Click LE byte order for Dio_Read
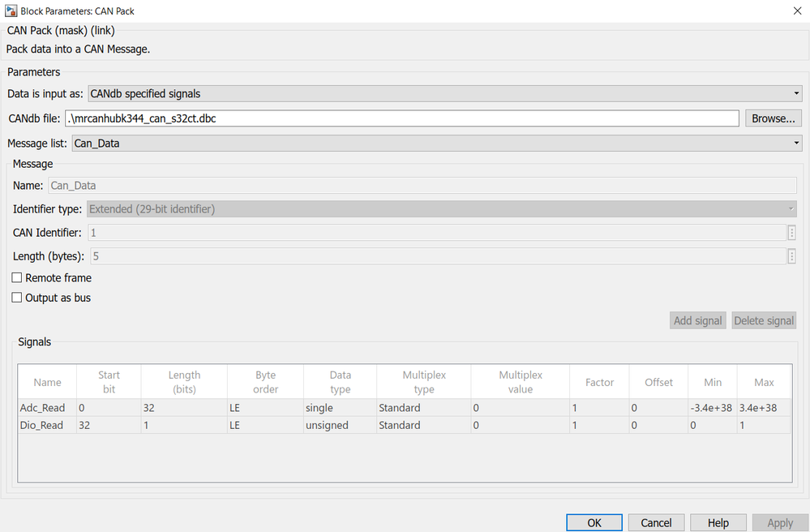Viewport: 810px width, 532px height. (265, 425)
